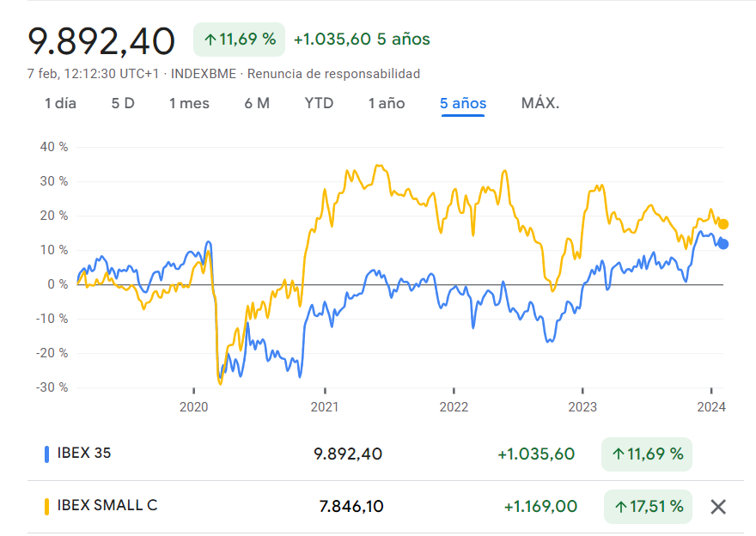Select the 1 día time range tab
756x536 pixels.
click(60, 104)
